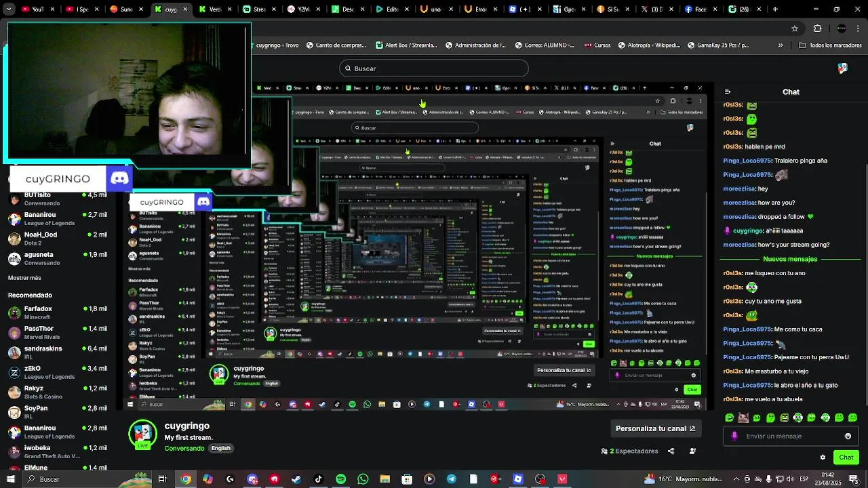The height and width of the screenshot is (488, 868).
Task: Open NoaH_God Dota 2 channel
Action: pos(56,239)
